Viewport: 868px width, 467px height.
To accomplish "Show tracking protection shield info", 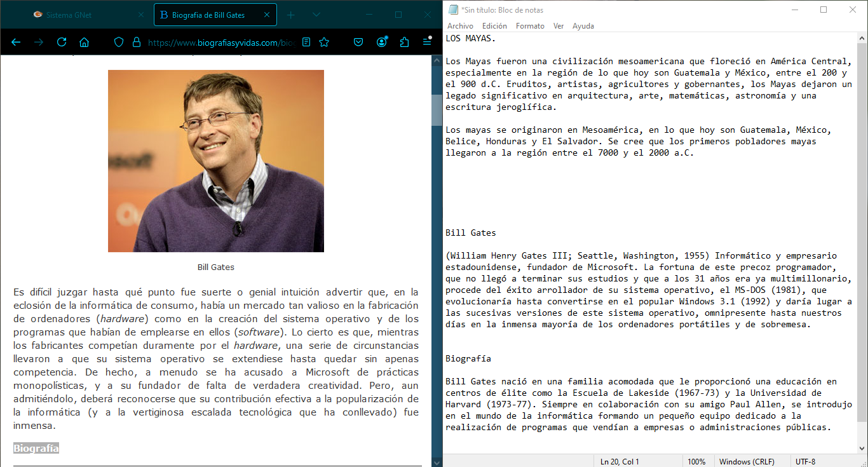I will pos(118,42).
